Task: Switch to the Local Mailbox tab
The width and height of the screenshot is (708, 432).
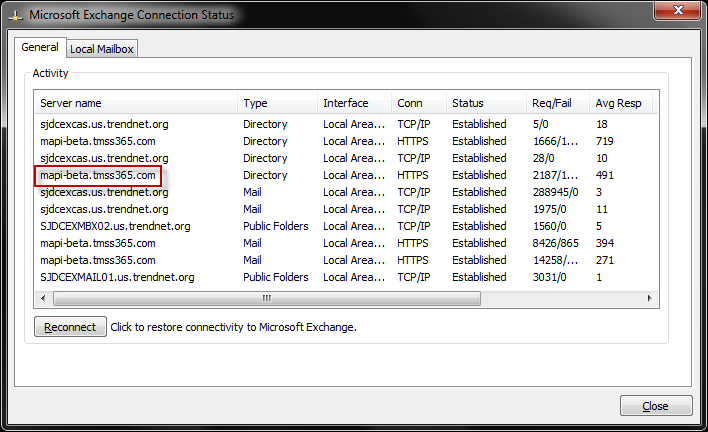Action: tap(102, 49)
